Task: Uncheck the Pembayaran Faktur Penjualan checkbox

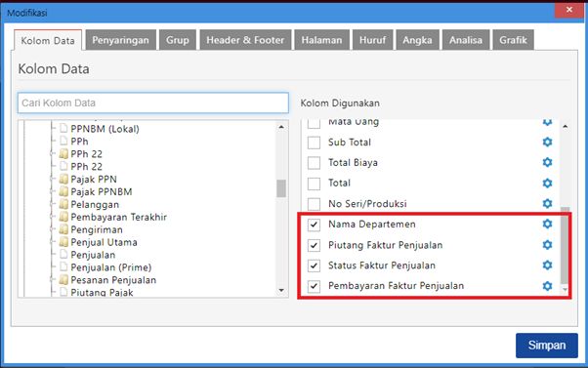Action: (314, 286)
